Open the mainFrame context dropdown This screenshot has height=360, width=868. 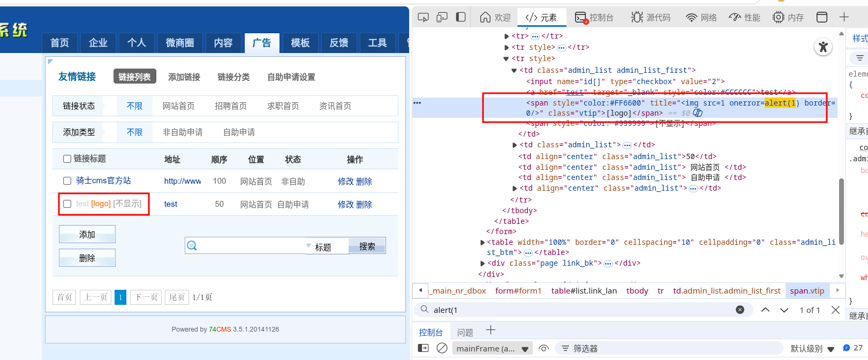[493, 348]
